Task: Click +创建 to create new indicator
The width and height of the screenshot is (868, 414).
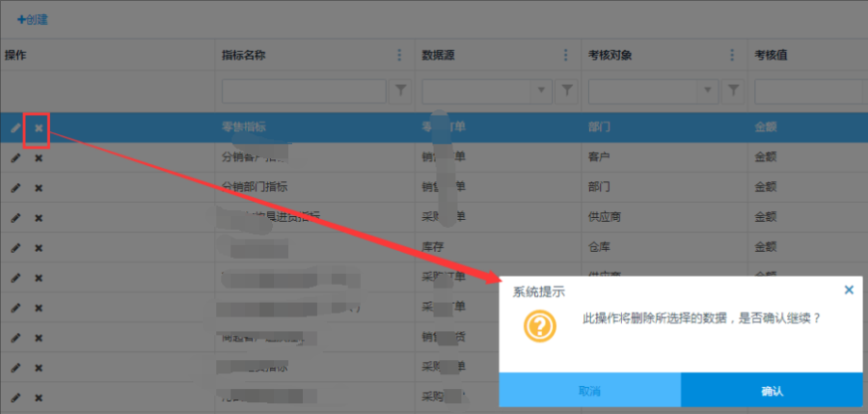Action: tap(32, 19)
